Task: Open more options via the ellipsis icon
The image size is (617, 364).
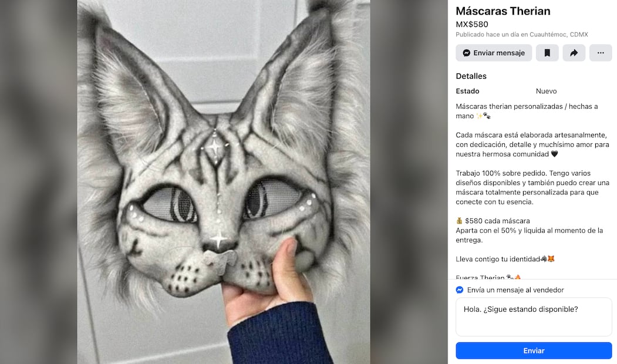Action: click(601, 53)
